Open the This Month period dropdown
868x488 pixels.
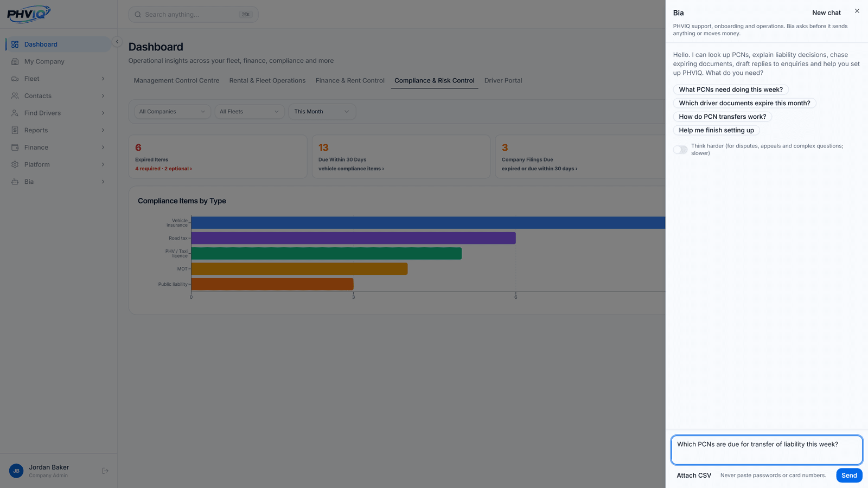click(322, 112)
